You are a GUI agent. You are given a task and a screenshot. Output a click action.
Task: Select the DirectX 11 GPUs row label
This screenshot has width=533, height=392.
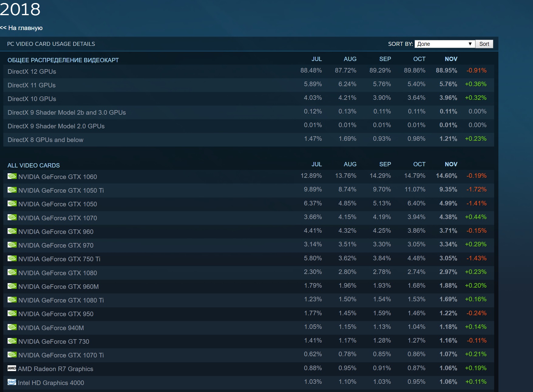coord(32,85)
